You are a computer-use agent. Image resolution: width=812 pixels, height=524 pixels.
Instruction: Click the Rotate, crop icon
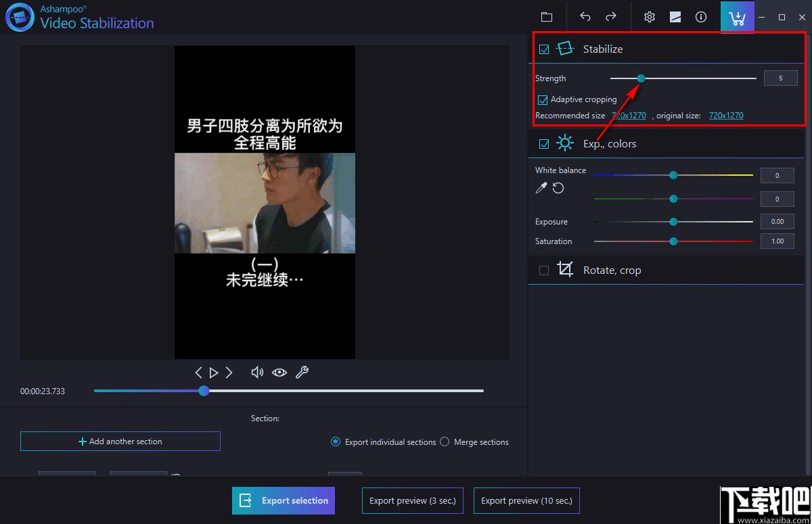pos(565,270)
